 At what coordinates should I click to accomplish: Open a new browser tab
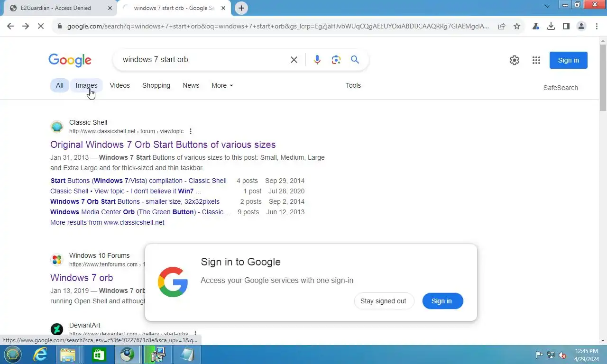[241, 8]
